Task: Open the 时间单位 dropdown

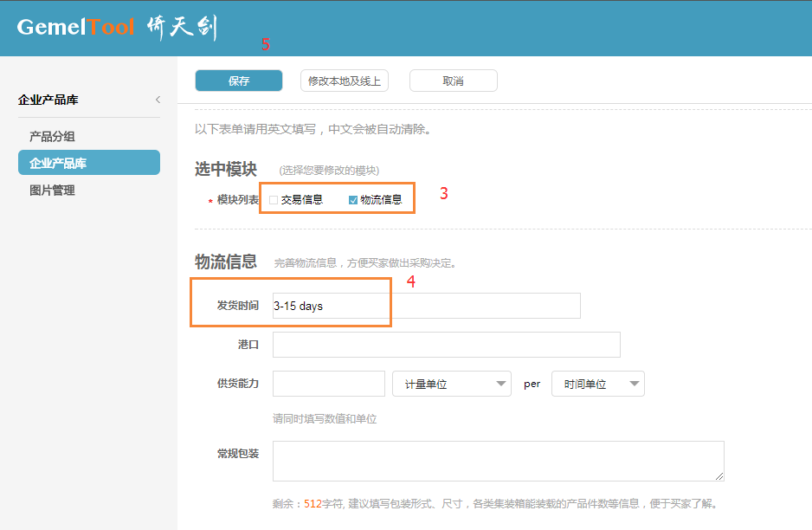Action: 598,384
